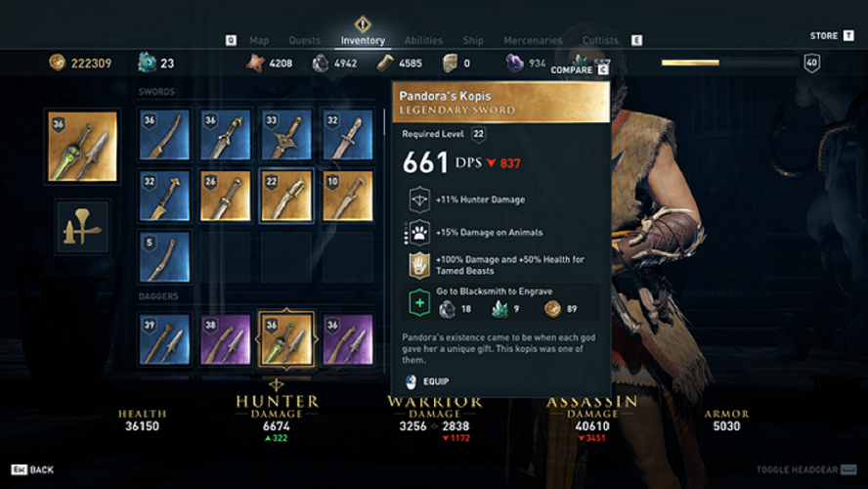Select the level 5 blue sword

pos(164,257)
